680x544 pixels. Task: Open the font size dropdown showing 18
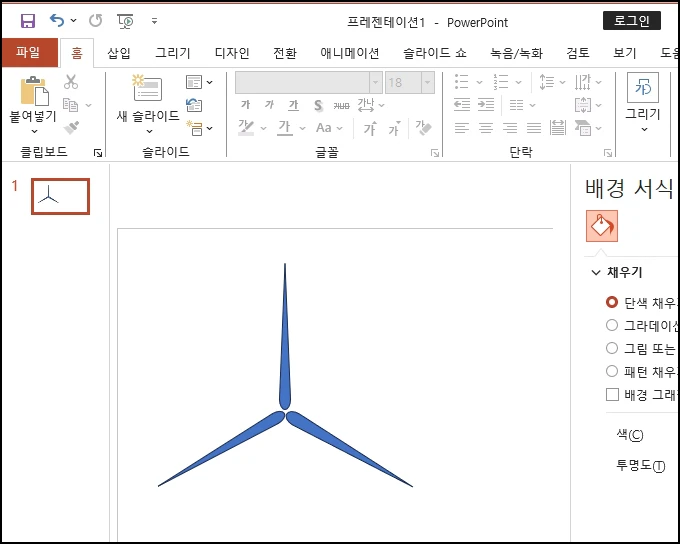tap(428, 82)
